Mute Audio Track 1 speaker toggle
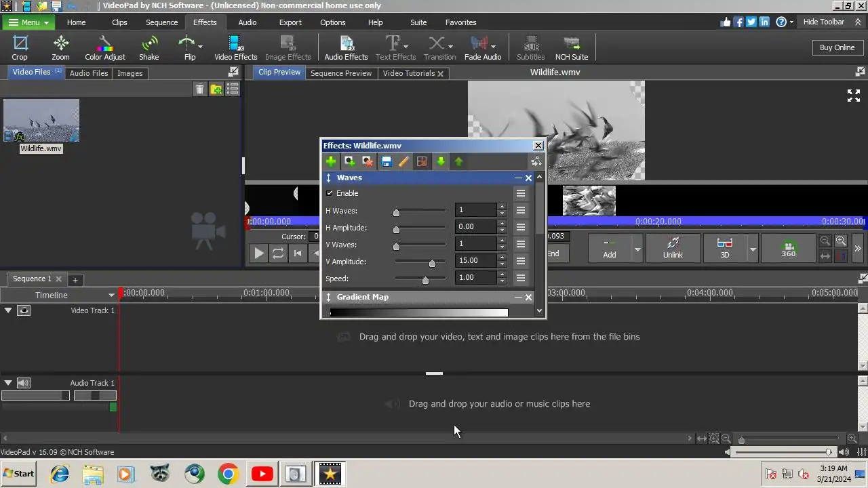 click(24, 383)
